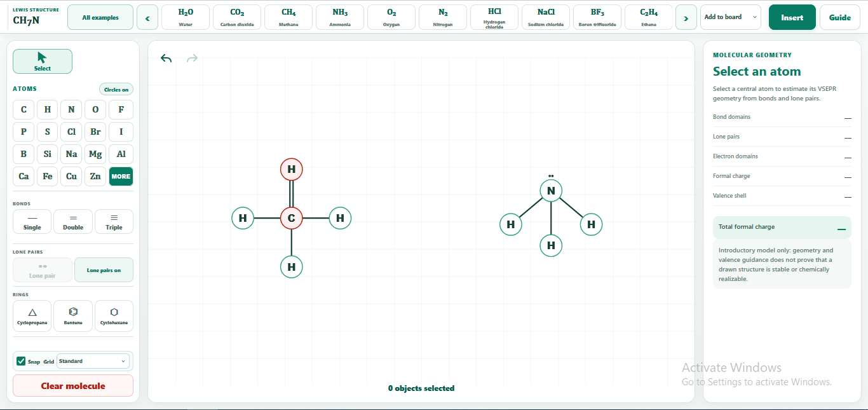Screen dimensions: 868x410
Task: Click the greyed redo arrow
Action: click(x=192, y=58)
